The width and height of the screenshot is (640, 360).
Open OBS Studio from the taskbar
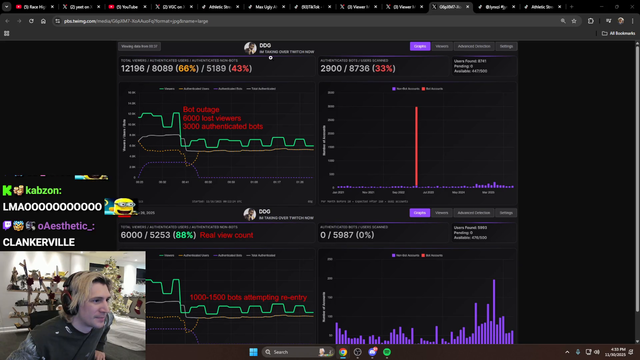pos(358,352)
